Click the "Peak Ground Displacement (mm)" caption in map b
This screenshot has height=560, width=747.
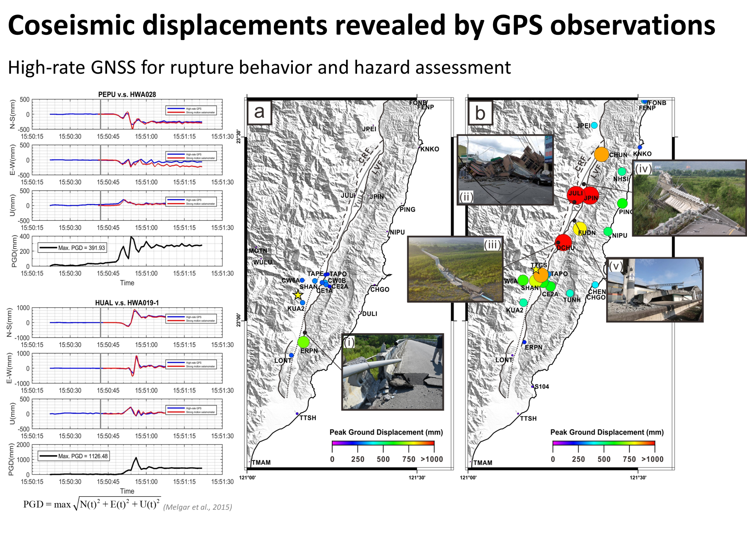pos(607,432)
